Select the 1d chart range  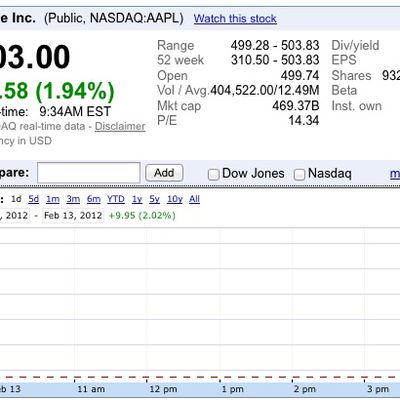(16, 199)
